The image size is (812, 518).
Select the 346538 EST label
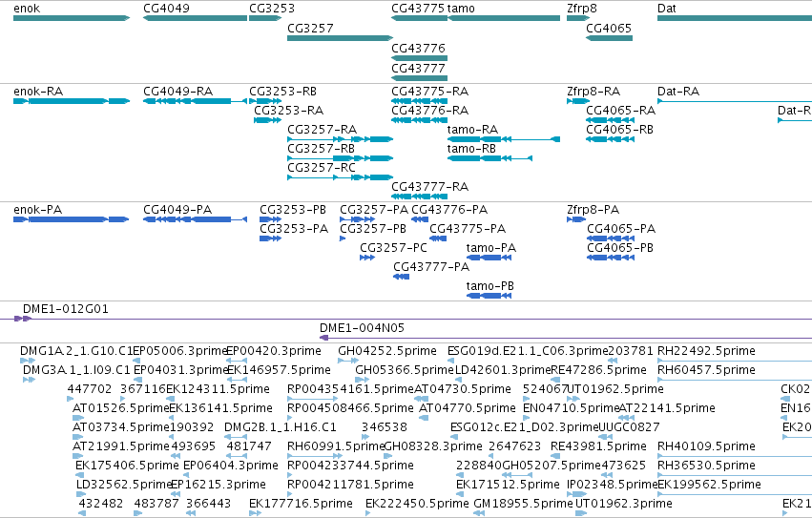pyautogui.click(x=385, y=427)
